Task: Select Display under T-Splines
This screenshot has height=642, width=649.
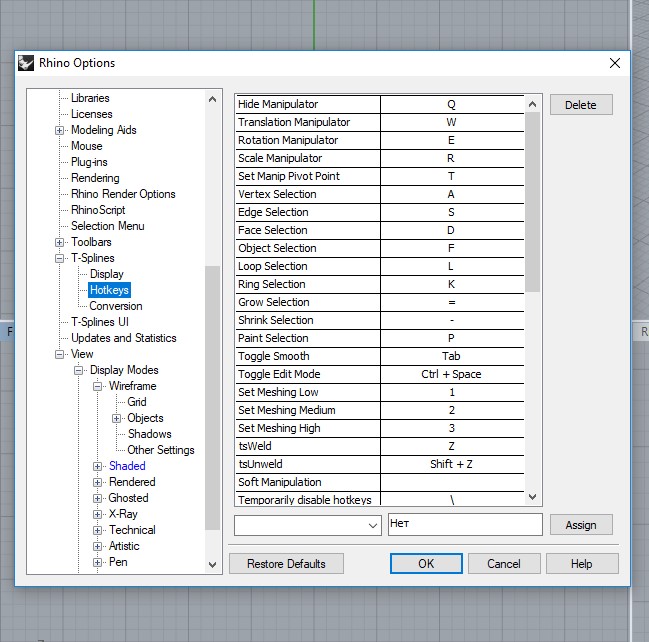Action: pyautogui.click(x=107, y=274)
